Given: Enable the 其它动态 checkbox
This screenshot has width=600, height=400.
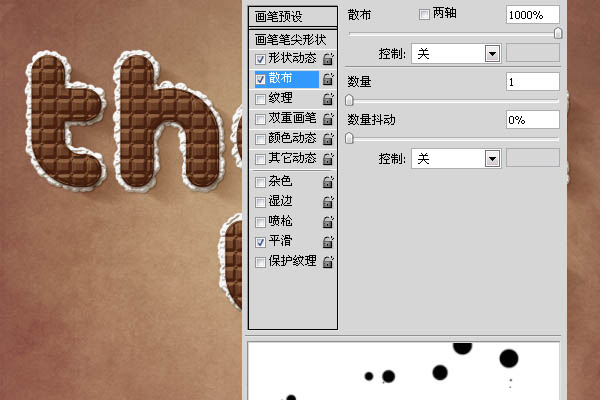Looking at the screenshot, I should click(x=260, y=159).
